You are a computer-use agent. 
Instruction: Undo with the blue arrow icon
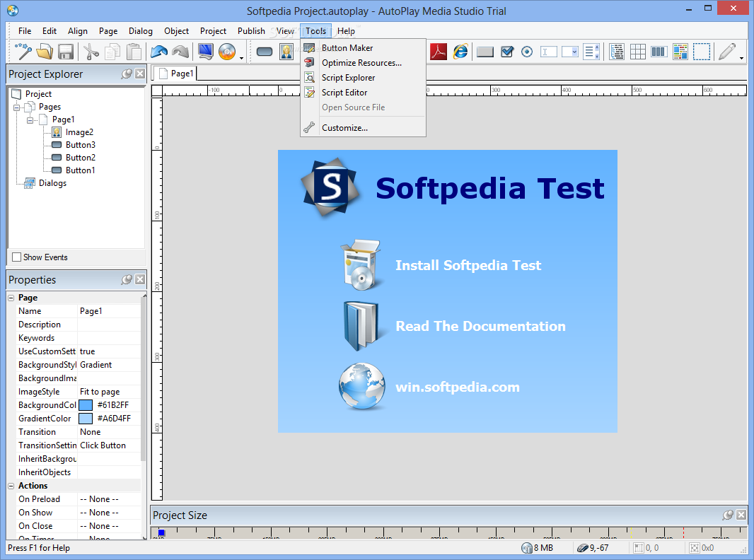pyautogui.click(x=159, y=52)
